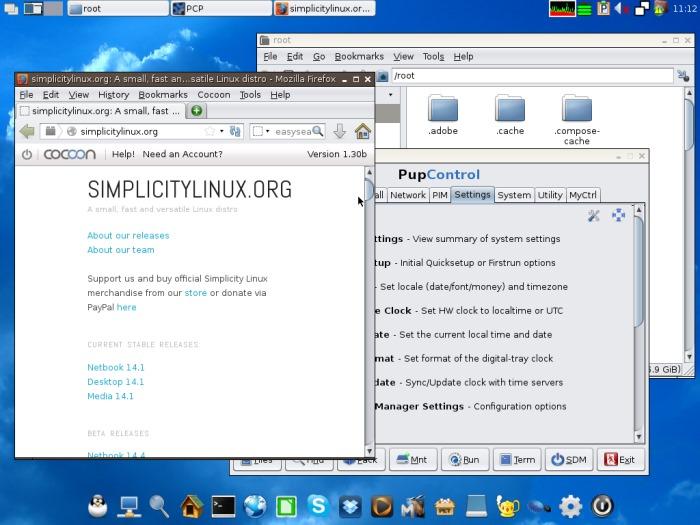Switch to the root taskbar window button

click(118, 8)
